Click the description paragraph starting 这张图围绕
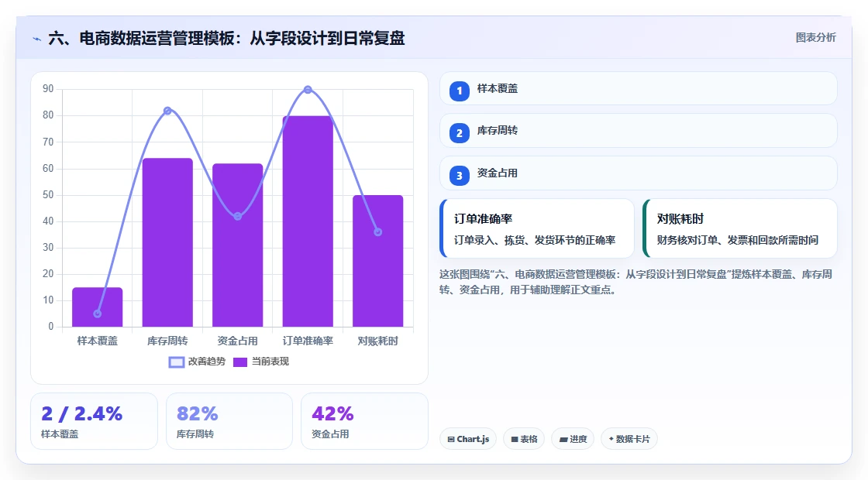Screen dimensions: 868x480 pos(636,282)
